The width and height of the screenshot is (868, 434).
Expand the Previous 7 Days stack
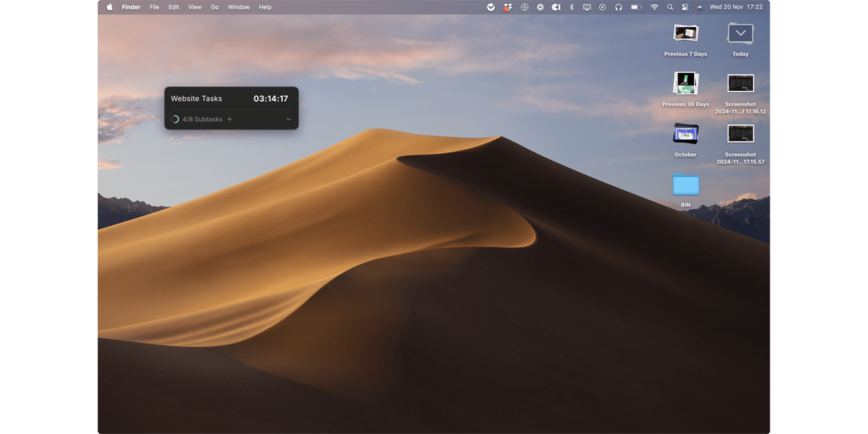coord(685,34)
